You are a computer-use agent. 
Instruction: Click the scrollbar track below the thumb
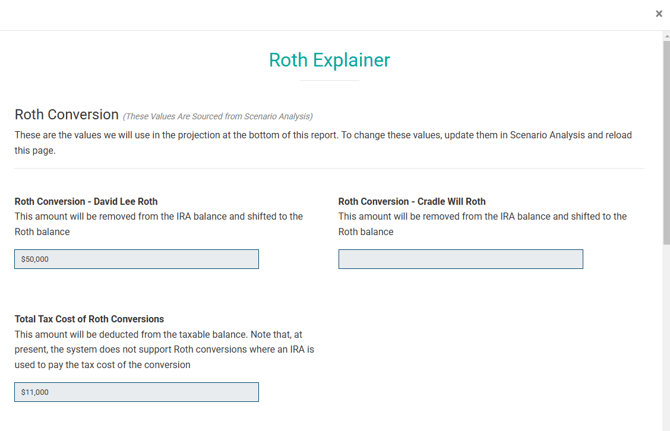tap(666, 340)
